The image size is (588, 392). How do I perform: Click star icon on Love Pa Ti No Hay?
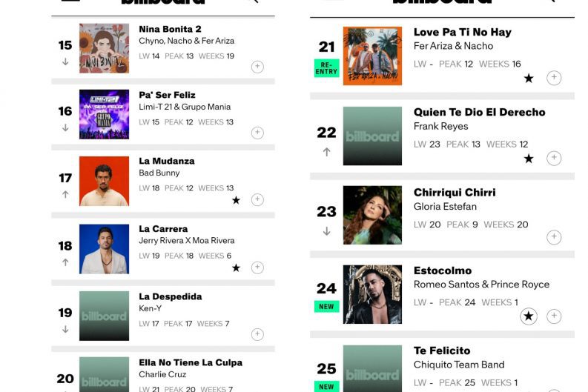click(x=529, y=78)
